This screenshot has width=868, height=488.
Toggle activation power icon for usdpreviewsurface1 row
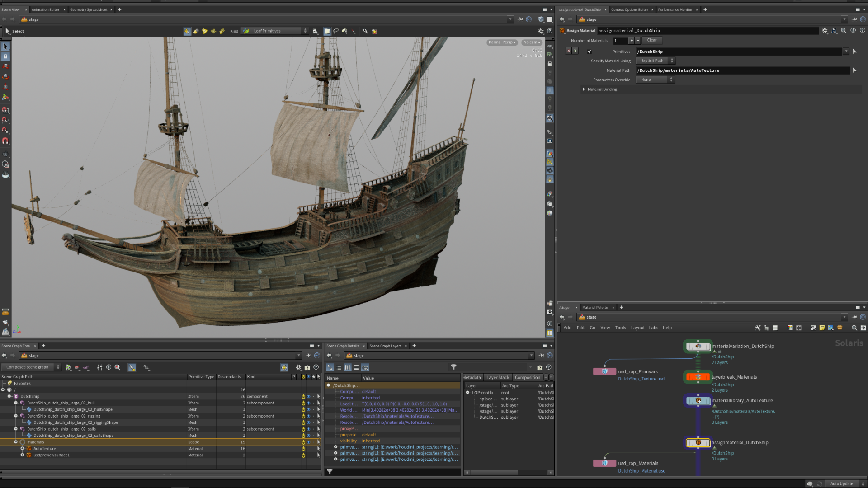(303, 455)
